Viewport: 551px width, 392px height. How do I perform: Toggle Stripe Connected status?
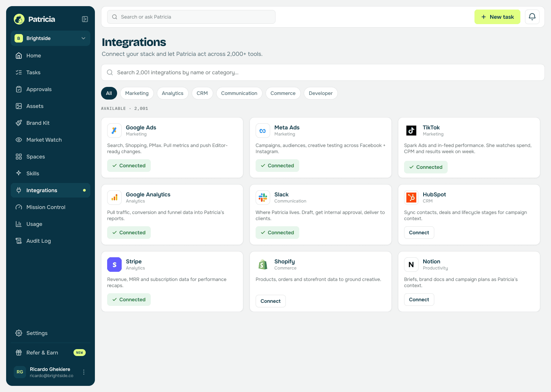click(x=129, y=300)
